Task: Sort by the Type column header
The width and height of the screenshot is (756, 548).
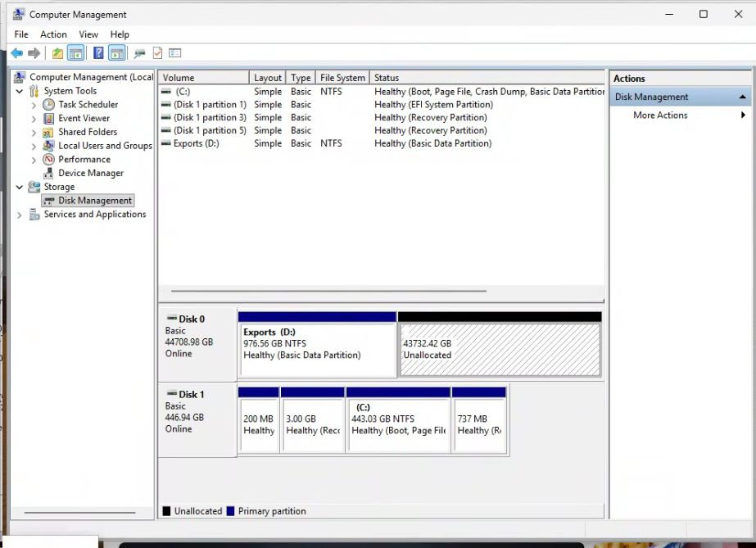Action: [x=301, y=78]
